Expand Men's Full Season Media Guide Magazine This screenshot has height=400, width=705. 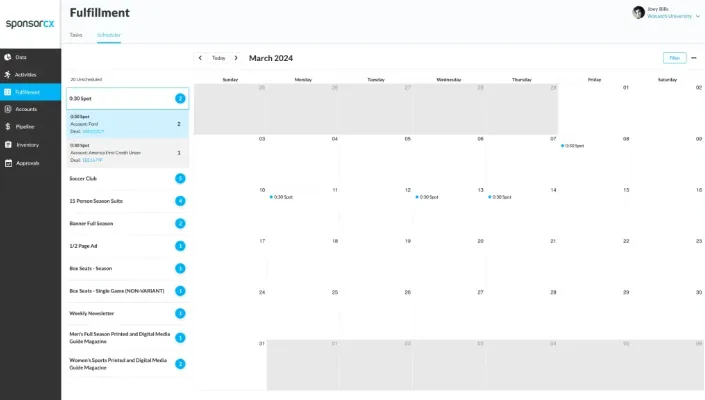tap(128, 338)
